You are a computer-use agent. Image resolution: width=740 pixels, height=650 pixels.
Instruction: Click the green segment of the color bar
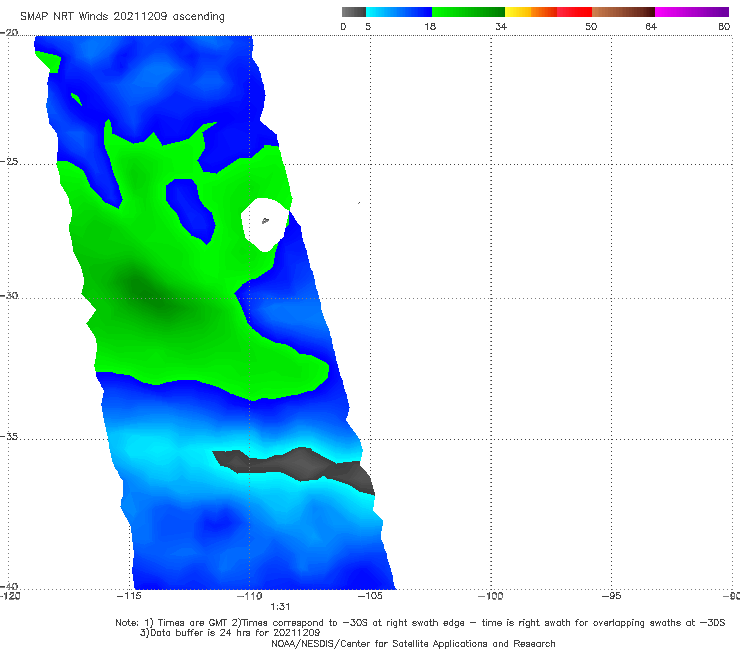coord(468,12)
